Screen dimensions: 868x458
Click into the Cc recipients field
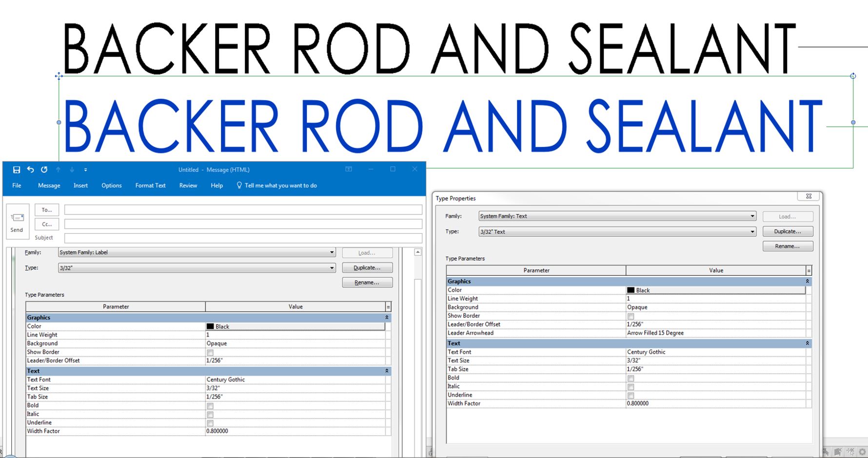coord(243,224)
